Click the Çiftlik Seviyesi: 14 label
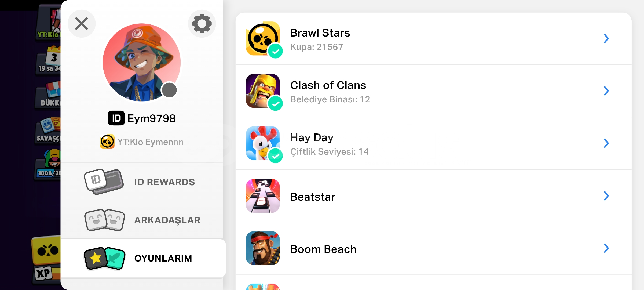Image resolution: width=644 pixels, height=290 pixels. (330, 151)
